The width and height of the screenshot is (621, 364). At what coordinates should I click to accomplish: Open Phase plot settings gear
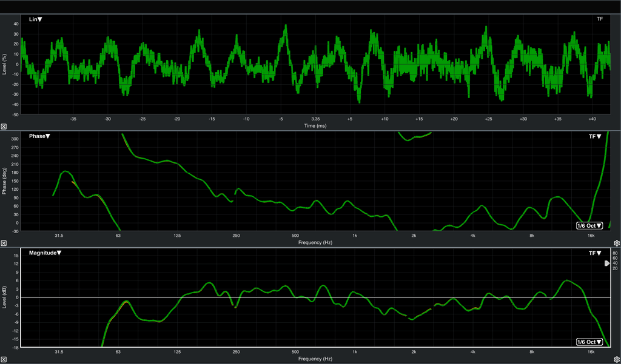[616, 243]
